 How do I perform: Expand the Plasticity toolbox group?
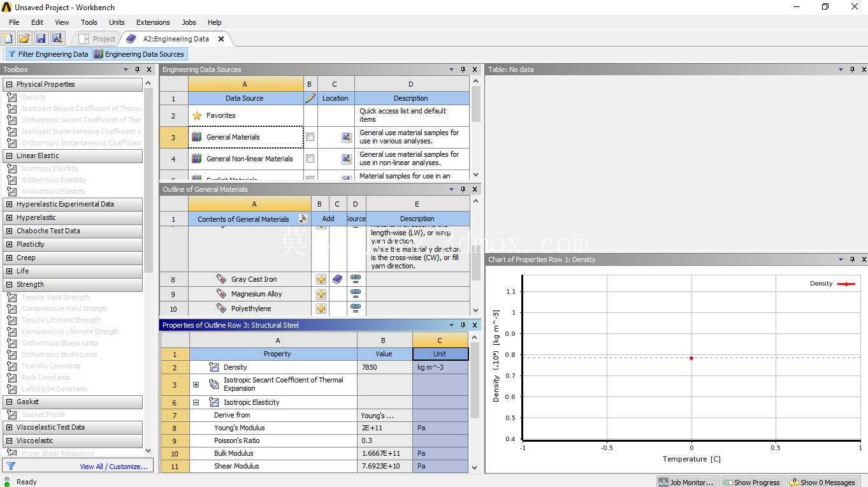click(x=9, y=244)
